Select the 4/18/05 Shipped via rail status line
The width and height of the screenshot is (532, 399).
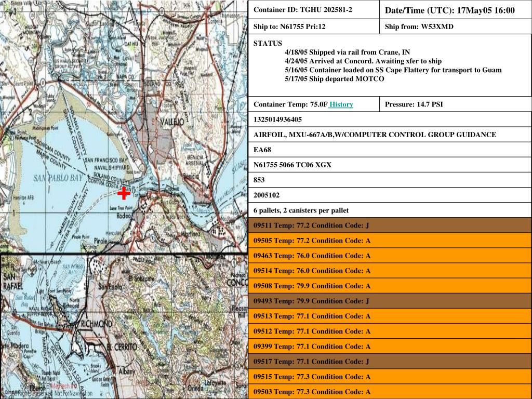tap(347, 52)
